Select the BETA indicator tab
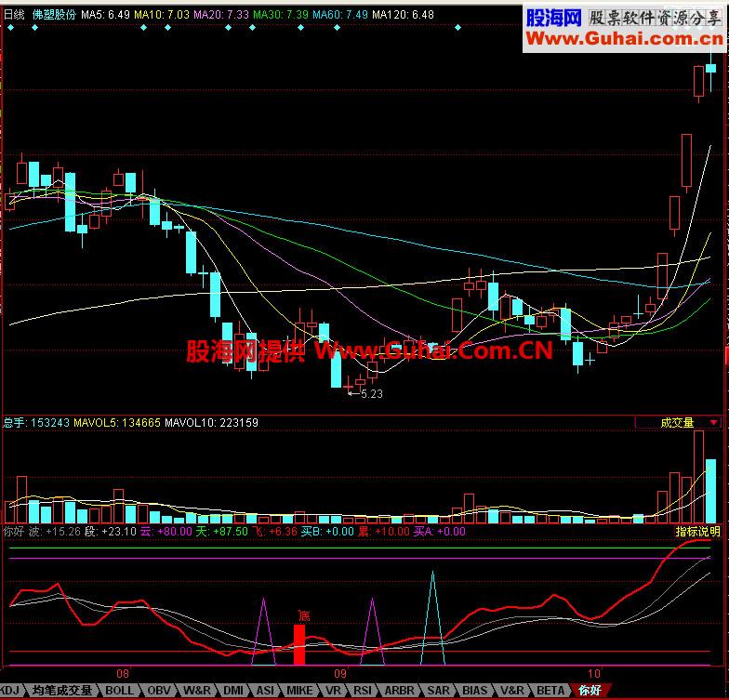This screenshot has height=700, width=729. 550,690
